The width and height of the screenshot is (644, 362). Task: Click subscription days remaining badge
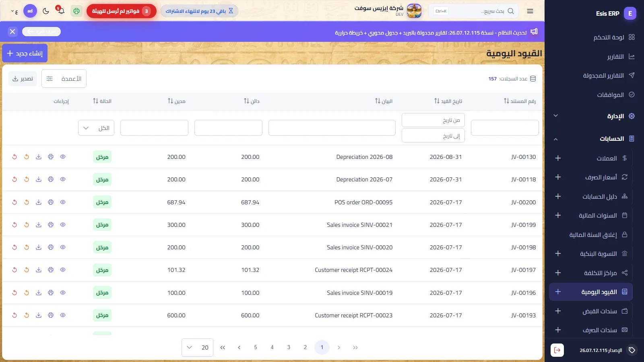200,11
